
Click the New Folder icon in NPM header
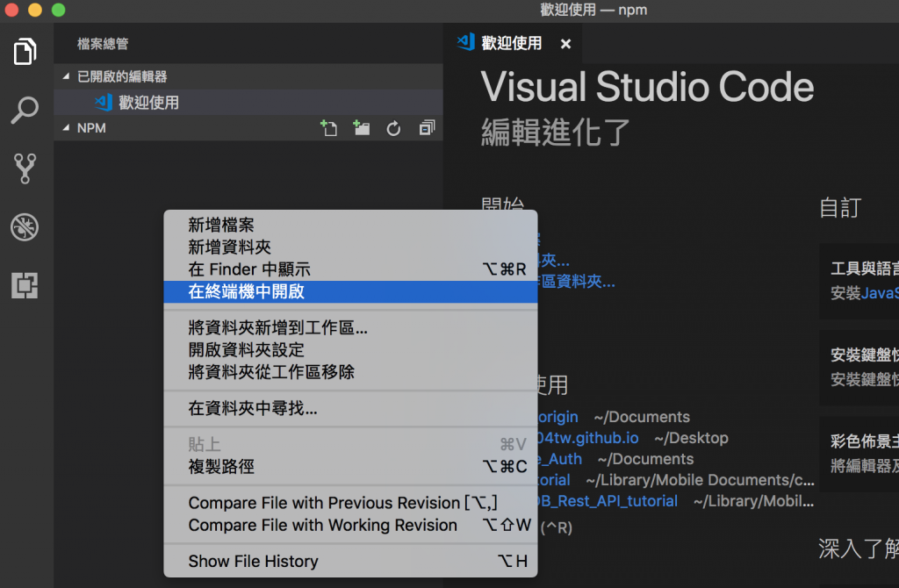(361, 128)
